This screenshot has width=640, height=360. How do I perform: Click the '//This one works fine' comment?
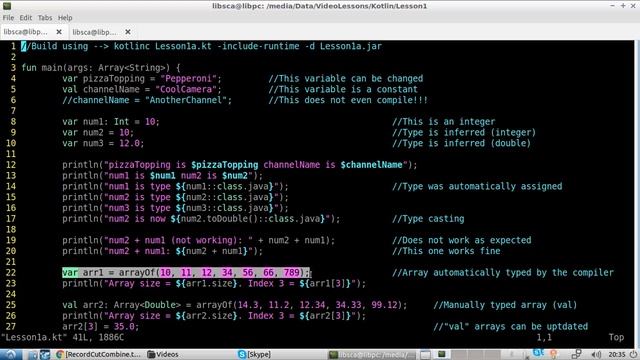446,251
